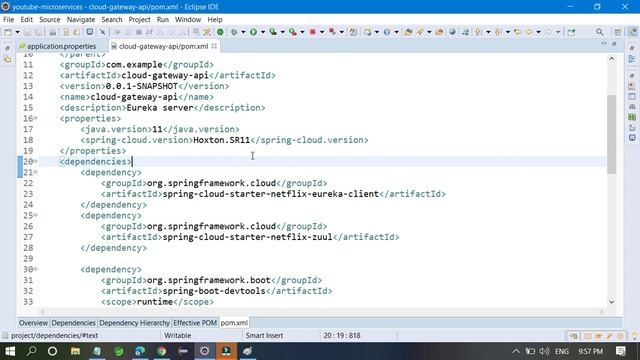The image size is (640, 360).
Task: Select the pom.xml source tab
Action: [x=234, y=323]
